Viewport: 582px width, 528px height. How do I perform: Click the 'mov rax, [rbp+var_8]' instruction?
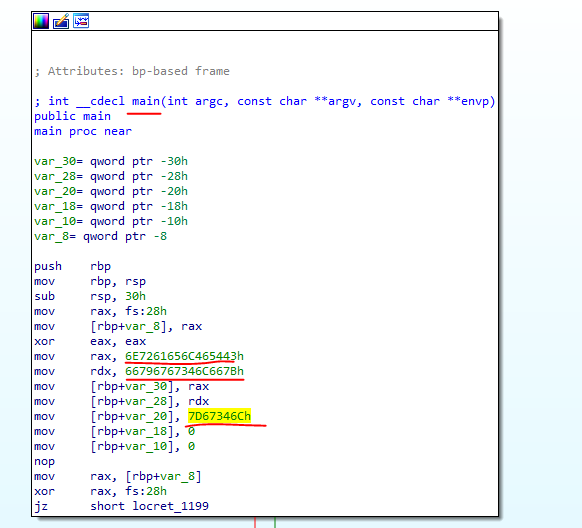[118, 476]
